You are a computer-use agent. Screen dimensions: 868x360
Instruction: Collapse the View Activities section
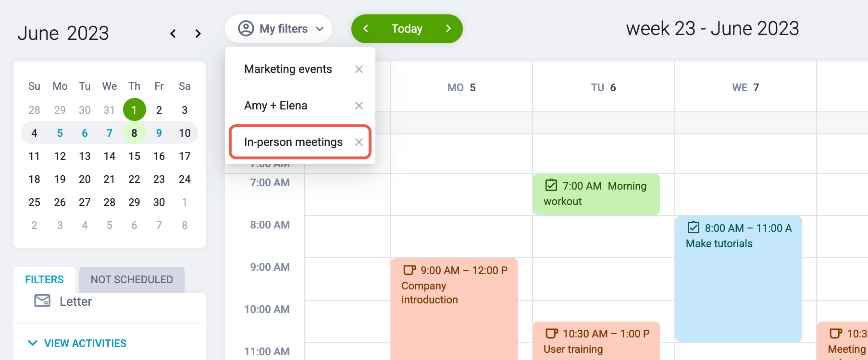click(x=33, y=343)
